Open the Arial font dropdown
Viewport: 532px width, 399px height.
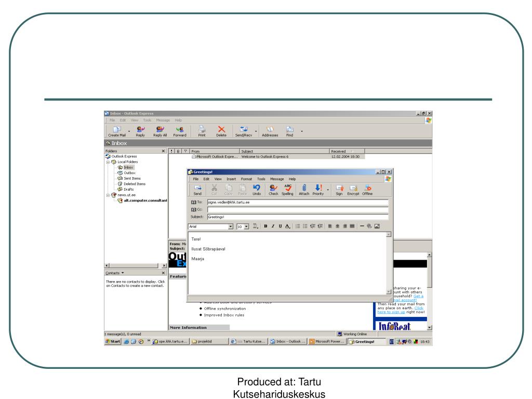(231, 227)
